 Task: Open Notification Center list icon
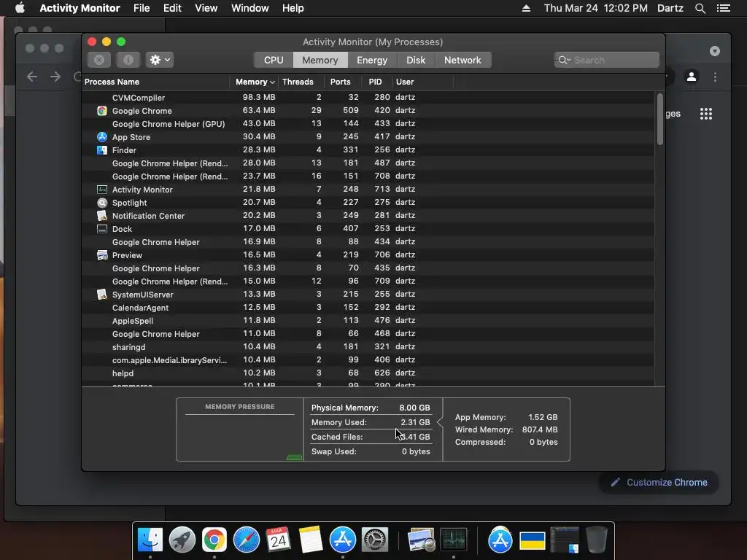coord(723,8)
